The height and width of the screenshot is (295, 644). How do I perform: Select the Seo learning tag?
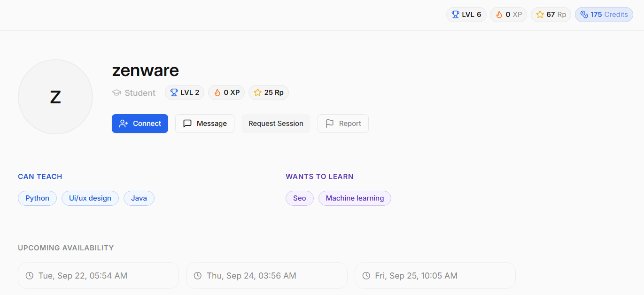click(x=300, y=198)
